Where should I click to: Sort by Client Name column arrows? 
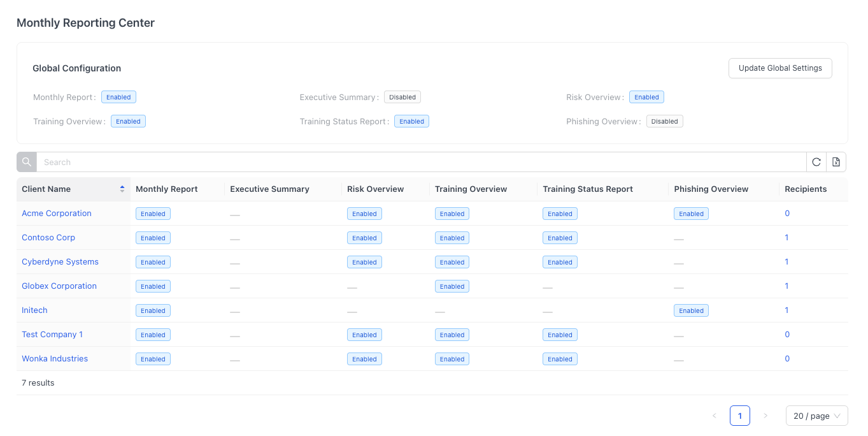pos(122,189)
